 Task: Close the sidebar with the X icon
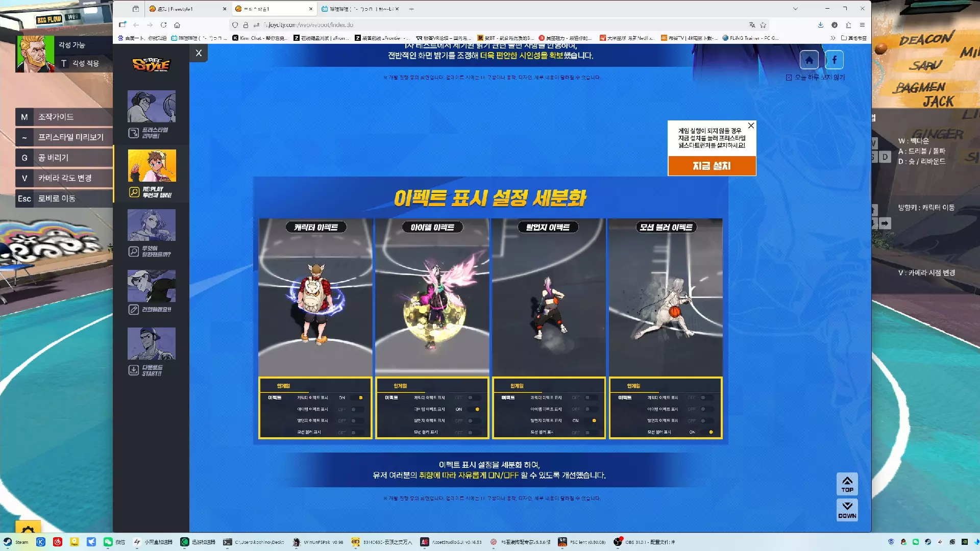[x=199, y=53]
